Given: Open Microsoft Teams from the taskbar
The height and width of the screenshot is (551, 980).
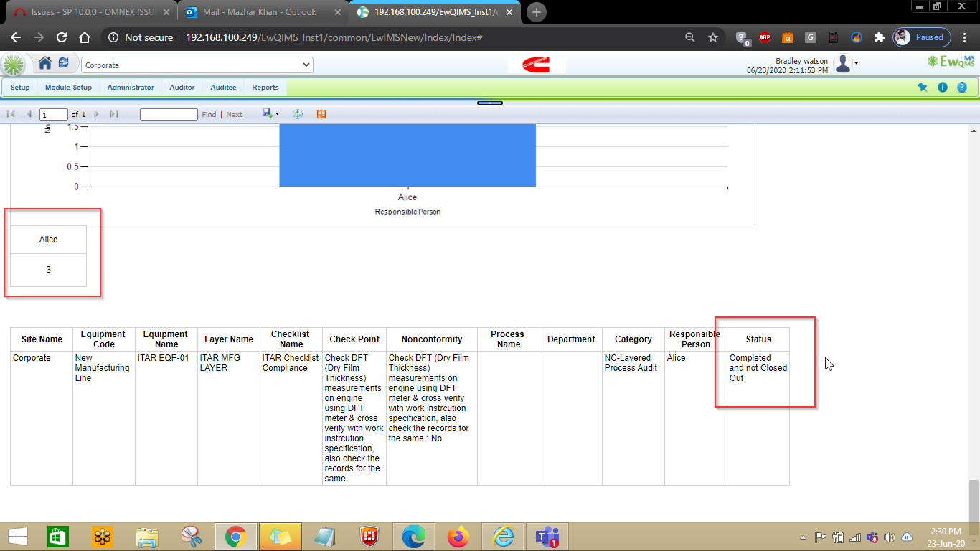Looking at the screenshot, I should [548, 537].
